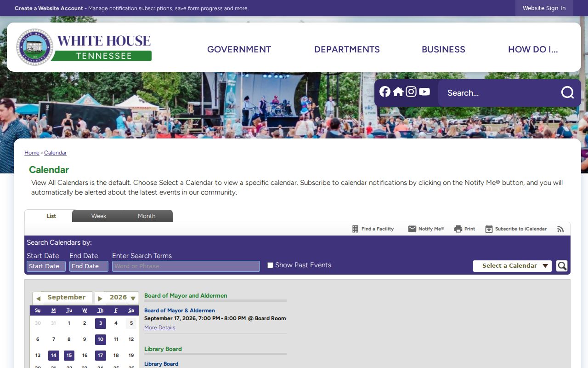Click the End Date input field

click(x=89, y=266)
